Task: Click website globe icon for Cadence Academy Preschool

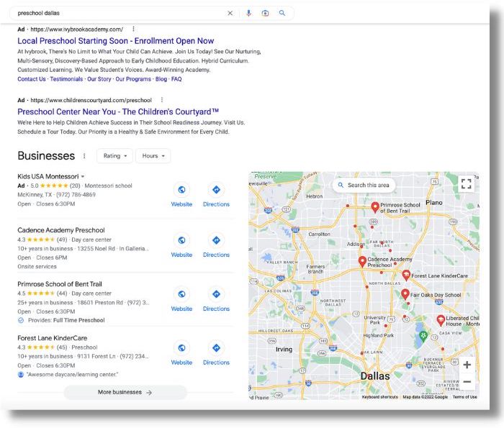Action: click(181, 240)
